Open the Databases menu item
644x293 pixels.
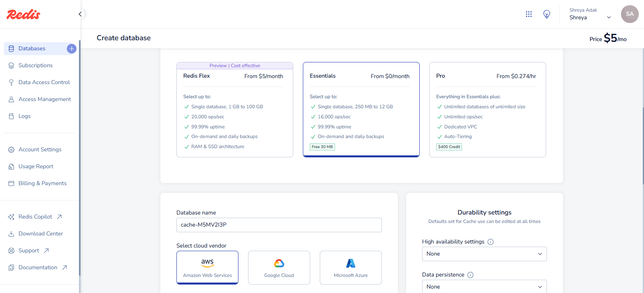[x=32, y=49]
